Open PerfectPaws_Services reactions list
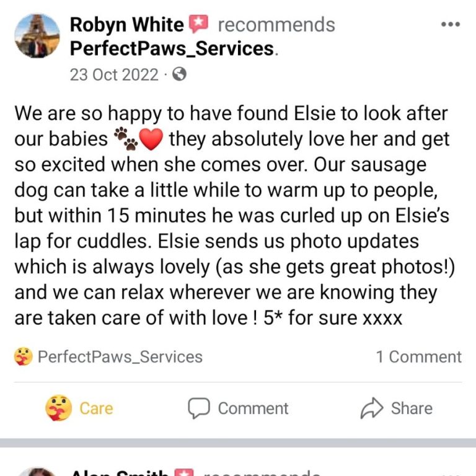This screenshot has height=476, width=476. pyautogui.click(x=120, y=357)
